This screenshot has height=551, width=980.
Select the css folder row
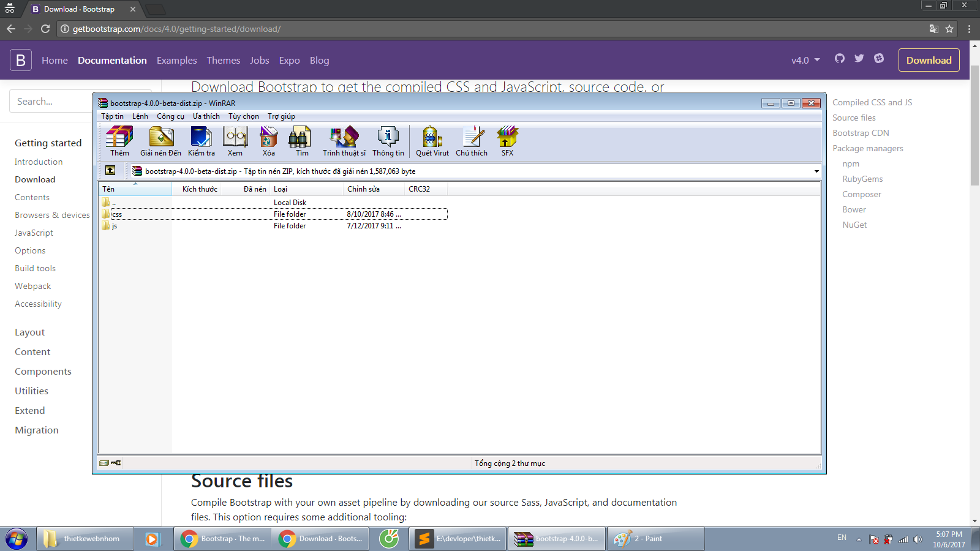point(274,214)
